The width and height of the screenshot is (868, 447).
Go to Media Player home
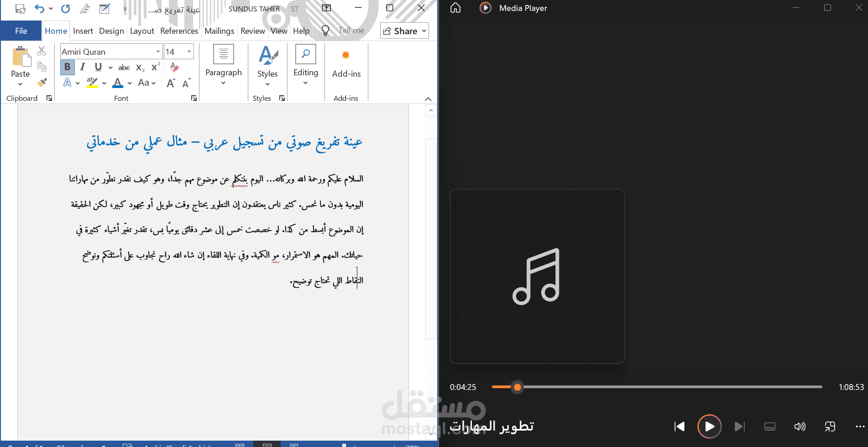click(455, 8)
